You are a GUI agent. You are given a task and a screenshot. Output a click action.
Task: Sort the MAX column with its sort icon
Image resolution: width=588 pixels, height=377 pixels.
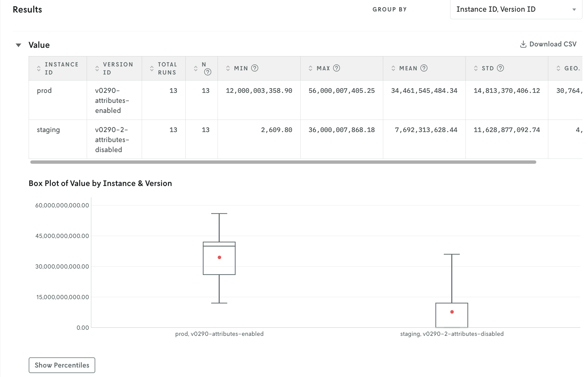tap(310, 68)
